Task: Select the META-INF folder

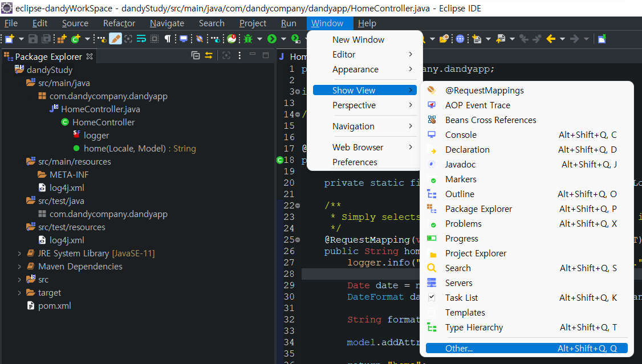Action: pos(69,175)
